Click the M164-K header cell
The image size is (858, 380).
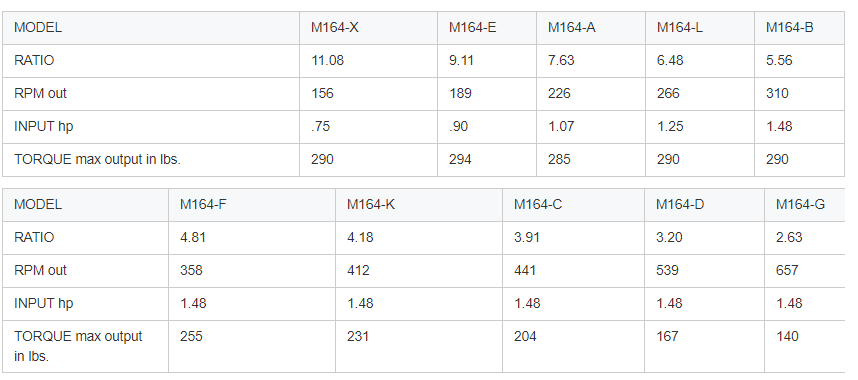pyautogui.click(x=419, y=205)
